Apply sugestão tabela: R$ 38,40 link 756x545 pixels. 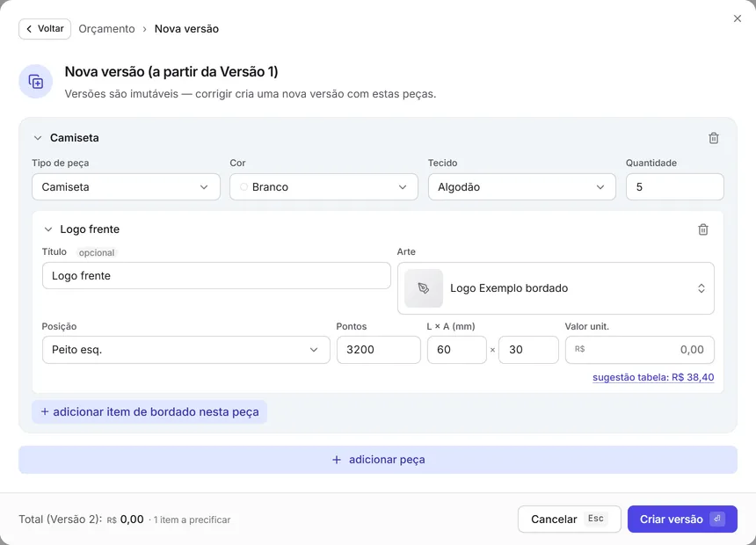653,378
